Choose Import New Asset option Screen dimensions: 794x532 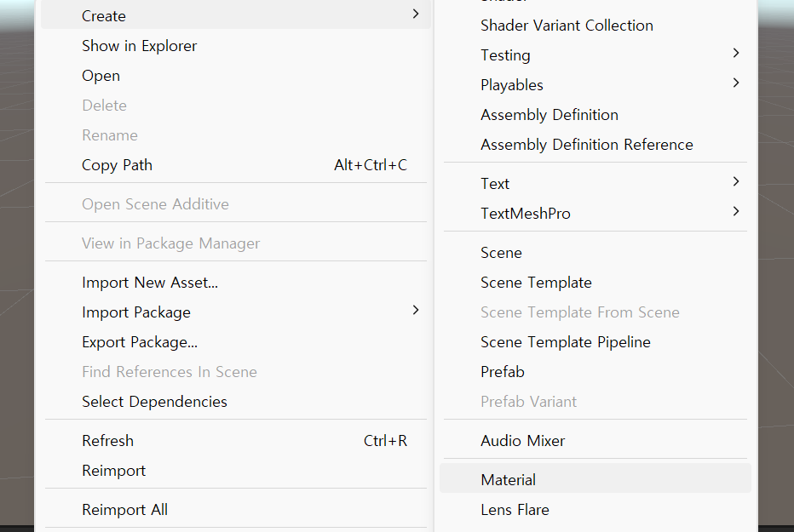tap(149, 283)
